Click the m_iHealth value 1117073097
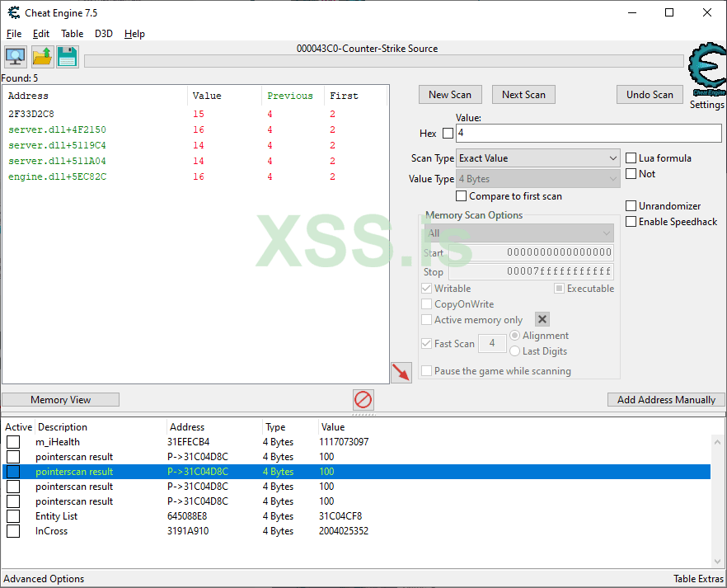Image resolution: width=727 pixels, height=588 pixels. (344, 442)
